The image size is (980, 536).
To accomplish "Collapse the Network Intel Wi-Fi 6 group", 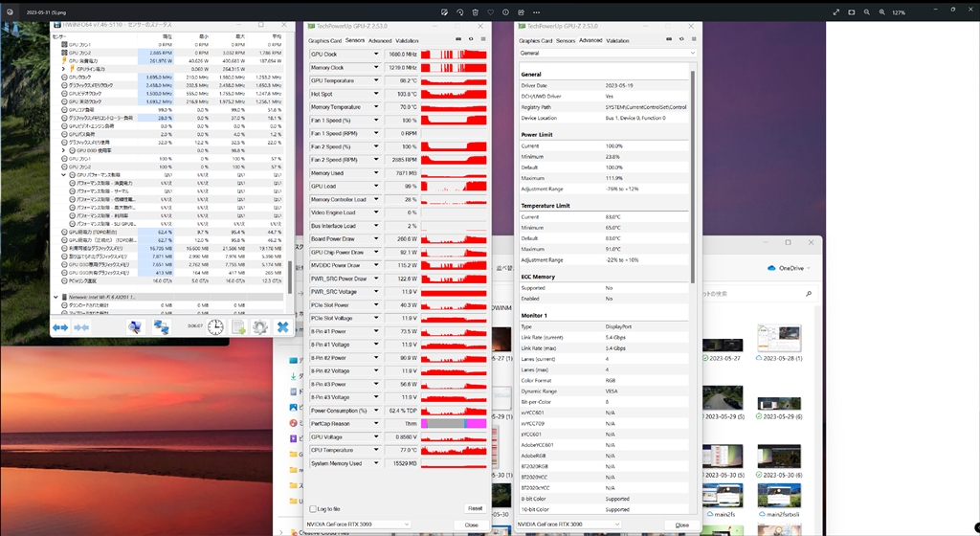I will point(56,298).
